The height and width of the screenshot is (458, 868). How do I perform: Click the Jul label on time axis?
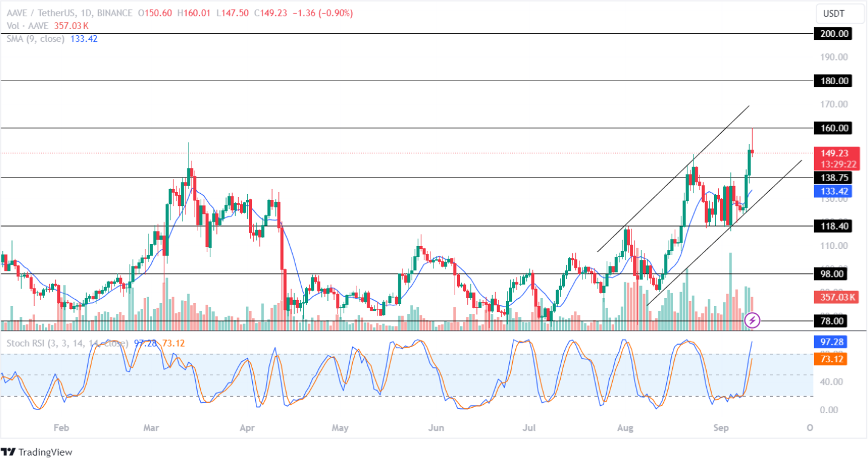point(530,428)
